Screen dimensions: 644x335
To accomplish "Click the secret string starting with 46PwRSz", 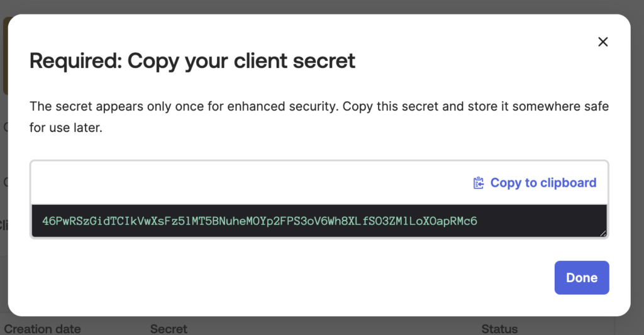I will click(x=189, y=221).
